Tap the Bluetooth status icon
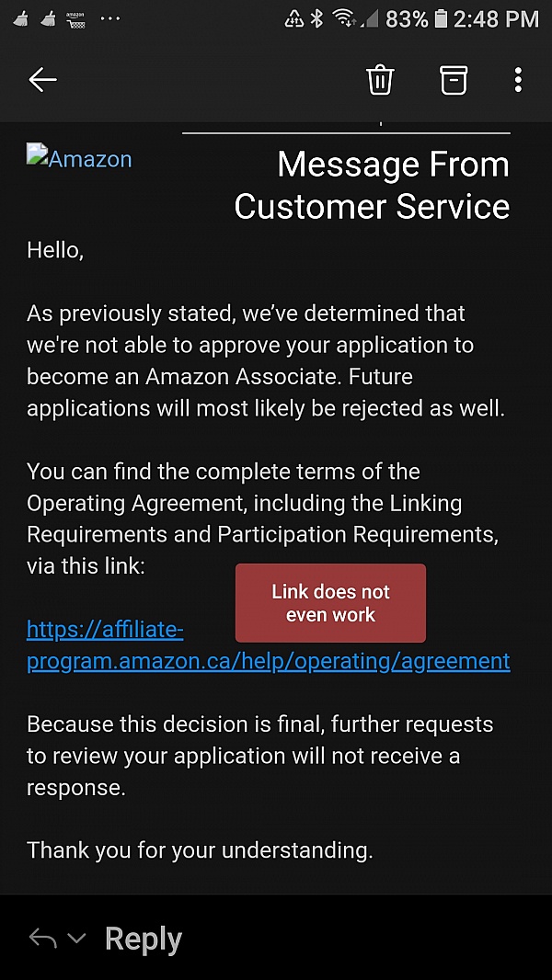This screenshot has height=980, width=552. pos(317,18)
